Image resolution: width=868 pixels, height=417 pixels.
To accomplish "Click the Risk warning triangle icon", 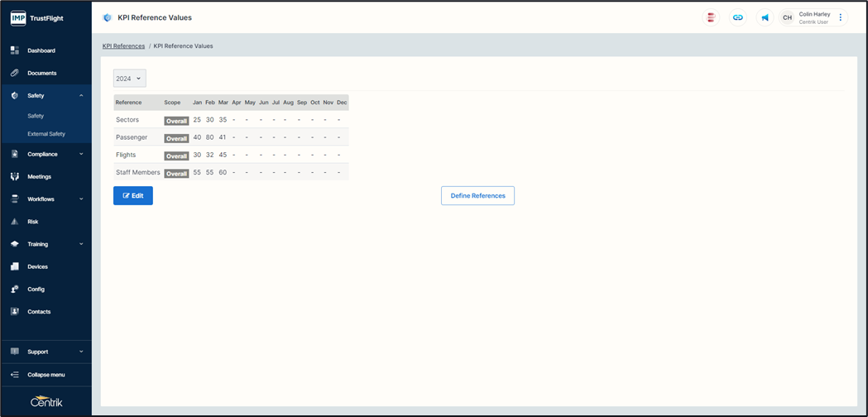I will click(15, 222).
